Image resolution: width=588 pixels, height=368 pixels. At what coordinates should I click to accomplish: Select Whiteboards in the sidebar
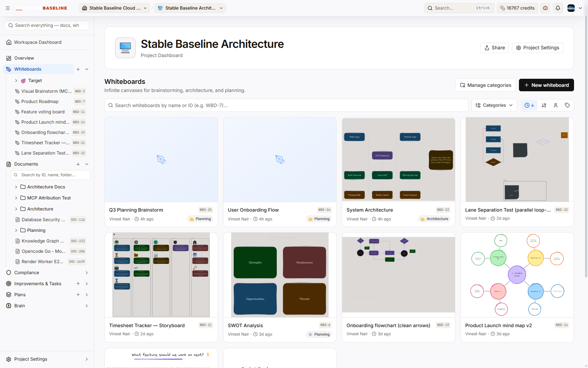[x=39, y=69]
